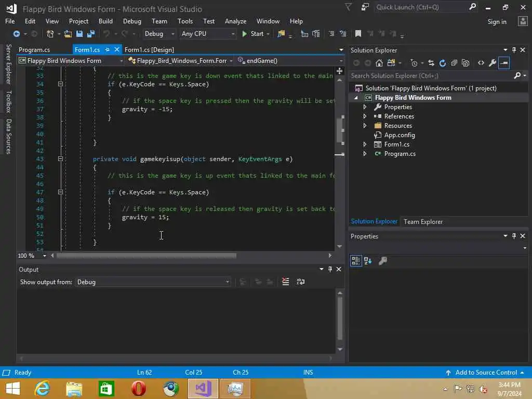Screen dimensions: 532x399
Task: Refresh the Solution Explorer
Action: click(x=443, y=63)
